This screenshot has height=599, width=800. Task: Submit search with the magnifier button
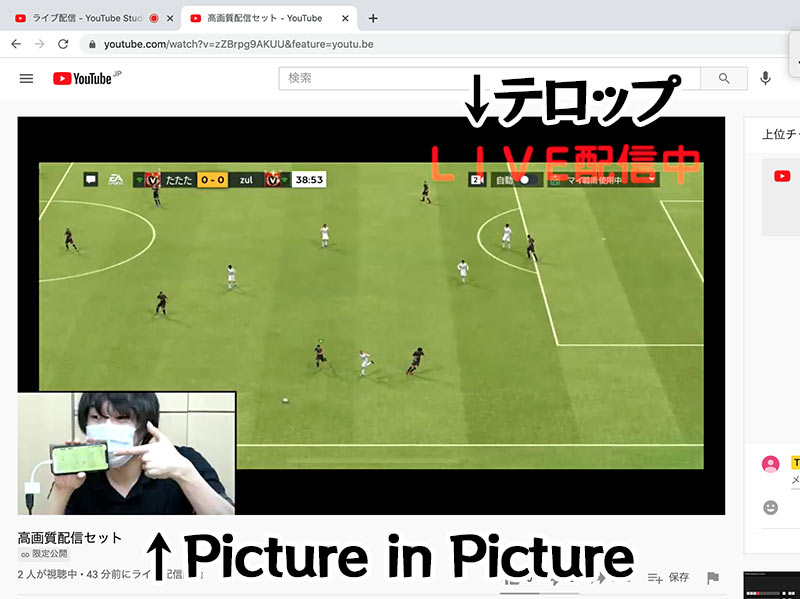click(x=724, y=78)
